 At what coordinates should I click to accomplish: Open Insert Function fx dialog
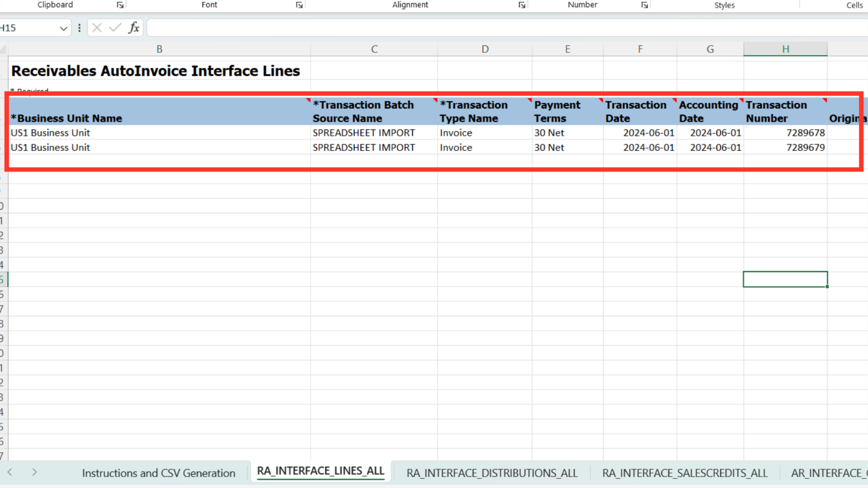point(134,28)
